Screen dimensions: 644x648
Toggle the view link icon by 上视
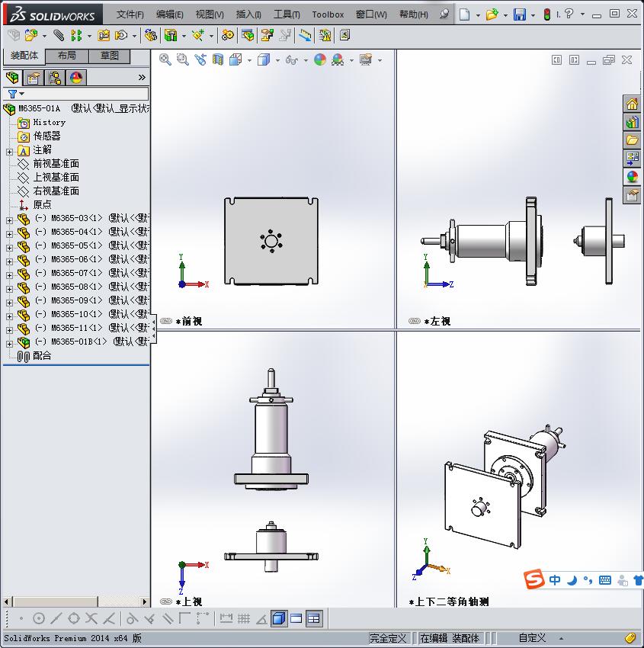point(165,601)
